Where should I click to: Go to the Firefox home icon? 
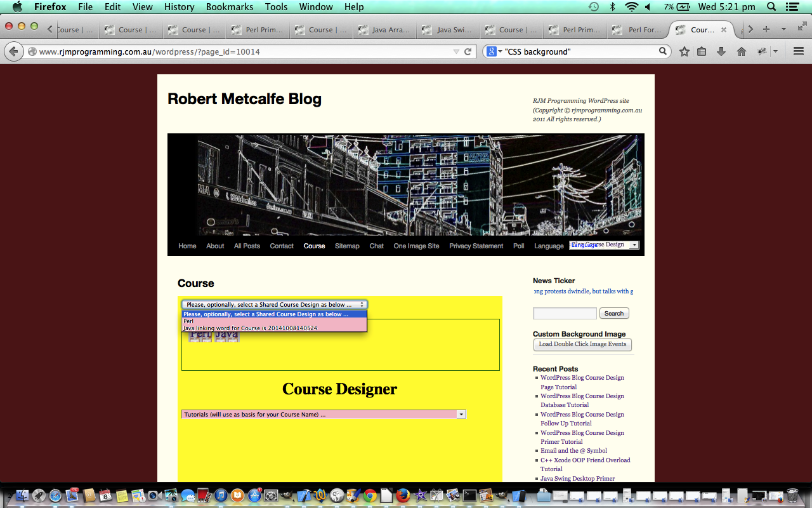point(741,51)
